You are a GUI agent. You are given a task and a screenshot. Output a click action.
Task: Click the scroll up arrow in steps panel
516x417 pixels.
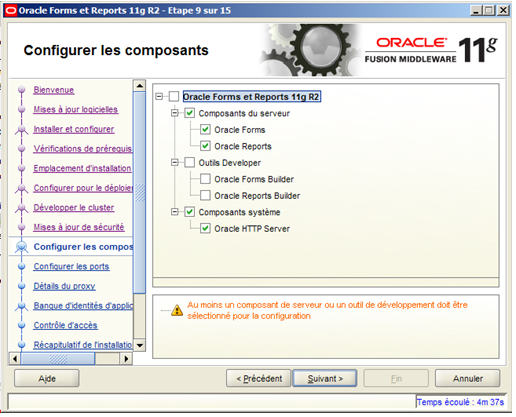point(139,86)
